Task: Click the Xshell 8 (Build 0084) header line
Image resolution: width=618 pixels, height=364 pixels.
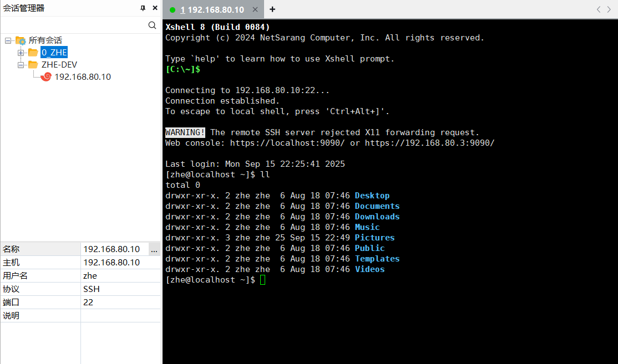Action: click(x=217, y=27)
